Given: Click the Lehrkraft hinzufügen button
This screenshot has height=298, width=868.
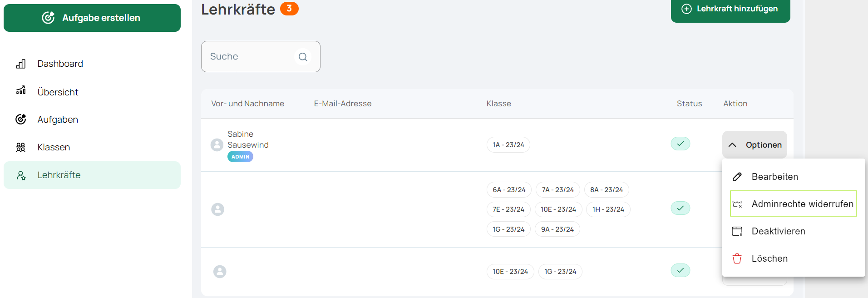Looking at the screenshot, I should 730,9.
